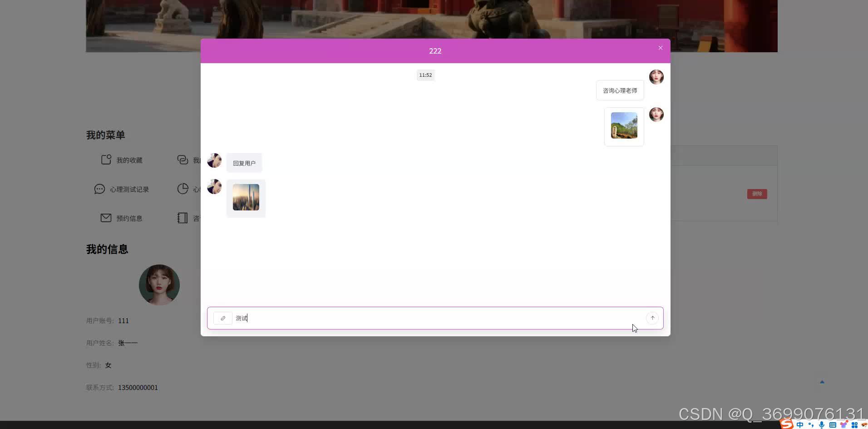The height and width of the screenshot is (429, 868).
Task: Open the landscape photo sent in chat
Action: 624,125
